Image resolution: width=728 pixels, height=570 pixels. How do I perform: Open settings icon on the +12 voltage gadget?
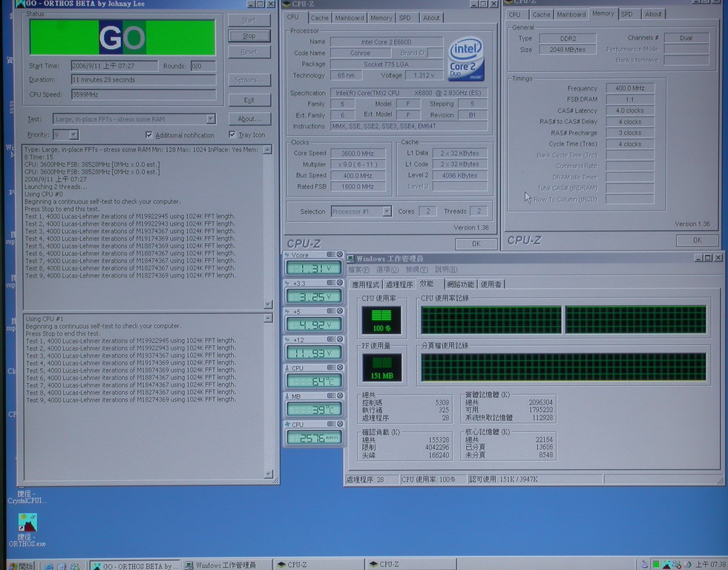[330, 339]
